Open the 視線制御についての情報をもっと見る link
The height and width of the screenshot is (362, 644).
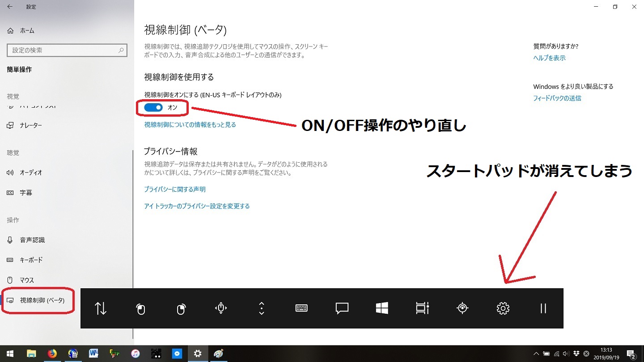(x=190, y=125)
